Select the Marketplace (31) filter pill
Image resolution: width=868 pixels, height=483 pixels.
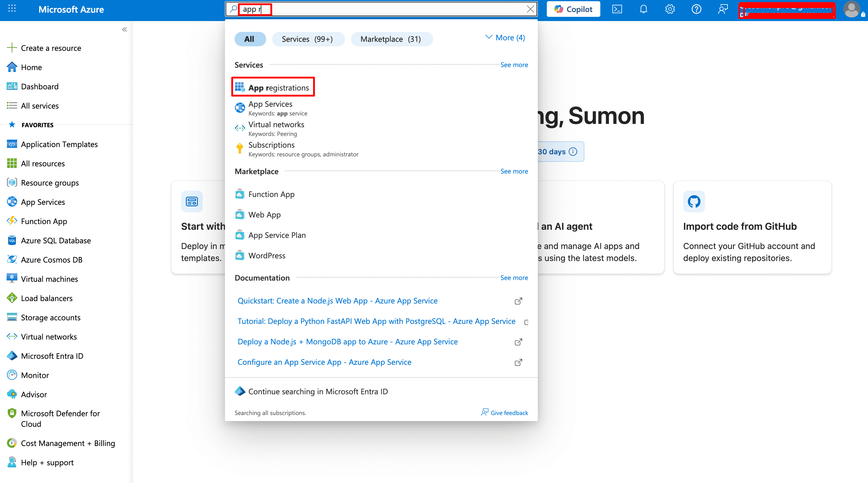tap(392, 39)
